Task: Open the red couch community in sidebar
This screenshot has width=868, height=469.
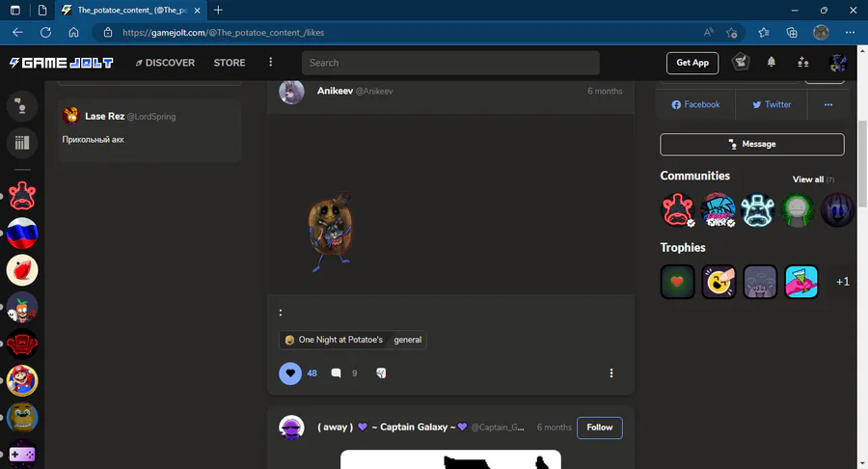Action: pos(22,344)
